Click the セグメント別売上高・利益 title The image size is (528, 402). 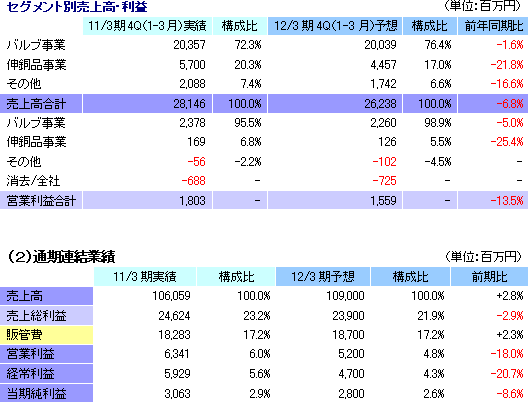[77, 7]
